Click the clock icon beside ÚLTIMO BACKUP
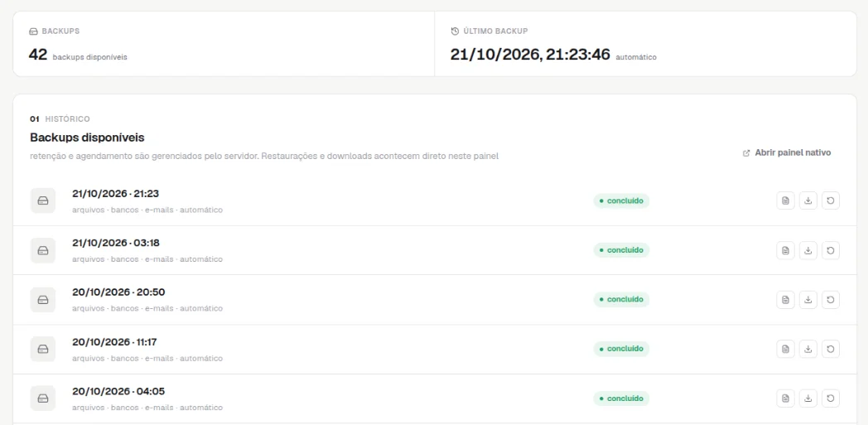Image resolution: width=868 pixels, height=425 pixels. 455,31
